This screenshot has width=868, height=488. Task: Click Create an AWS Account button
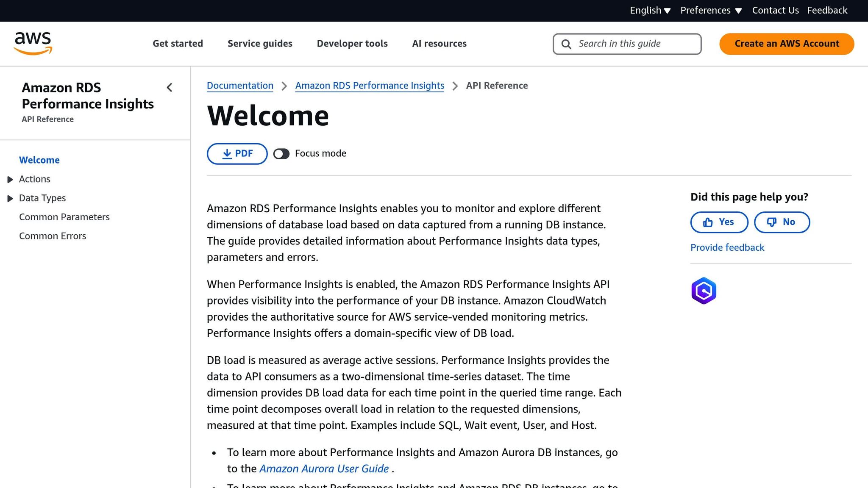(x=787, y=44)
